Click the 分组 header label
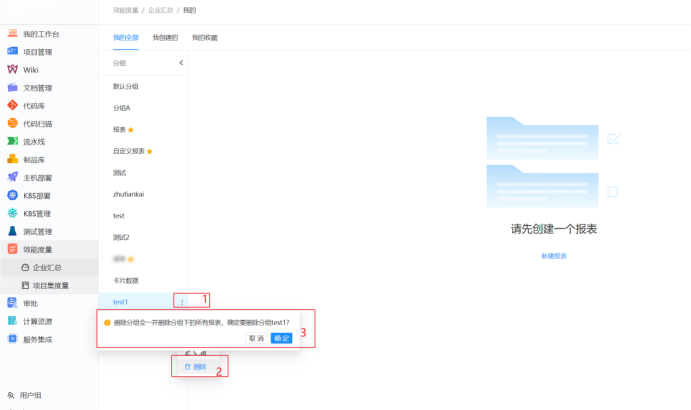The image size is (691, 410). click(119, 63)
